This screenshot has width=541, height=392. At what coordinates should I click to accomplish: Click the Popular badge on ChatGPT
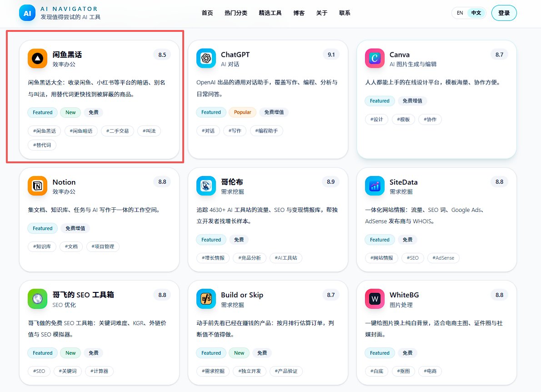click(x=243, y=112)
